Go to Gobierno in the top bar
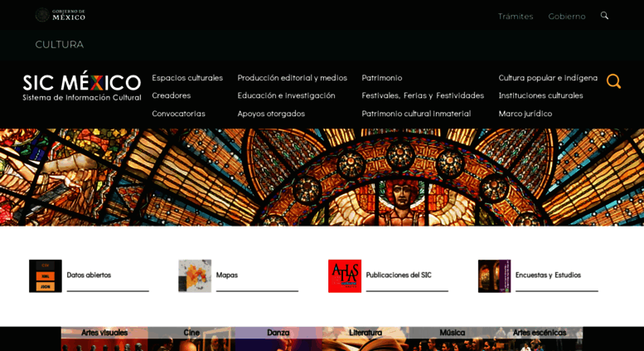644x351 pixels. point(567,17)
